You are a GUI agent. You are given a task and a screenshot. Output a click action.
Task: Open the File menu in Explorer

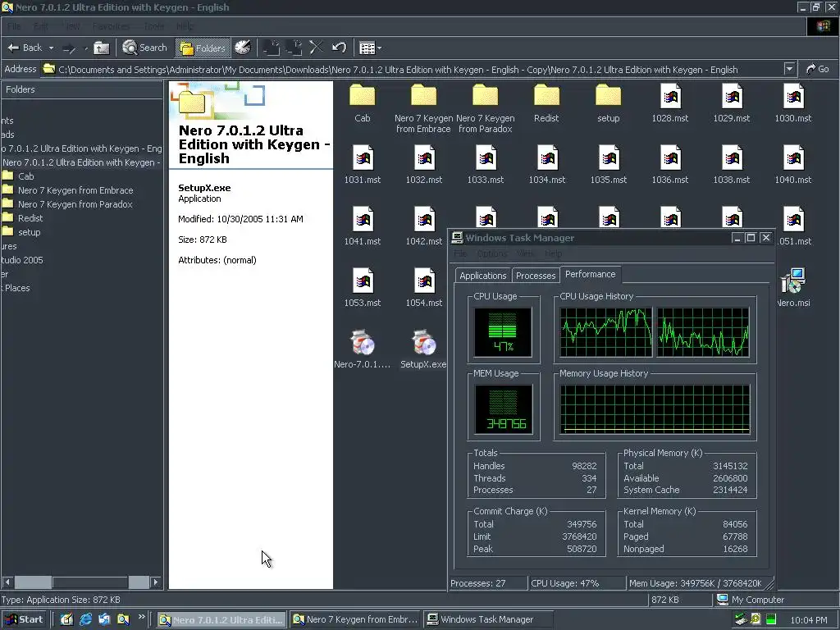tap(14, 26)
